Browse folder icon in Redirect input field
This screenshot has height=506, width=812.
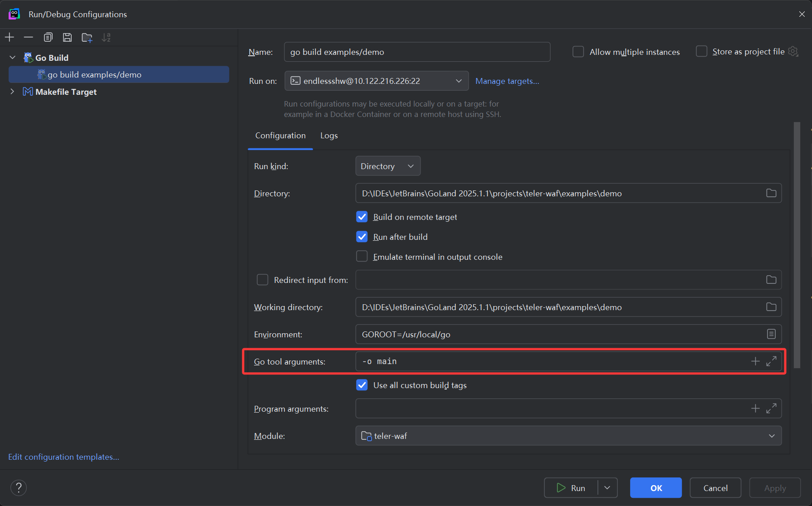click(x=771, y=280)
